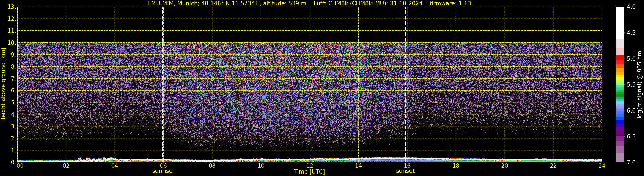Viewport: 644px width, 176px height.
Task: Click the sunset dashed vertical line
Action: (x=405, y=85)
